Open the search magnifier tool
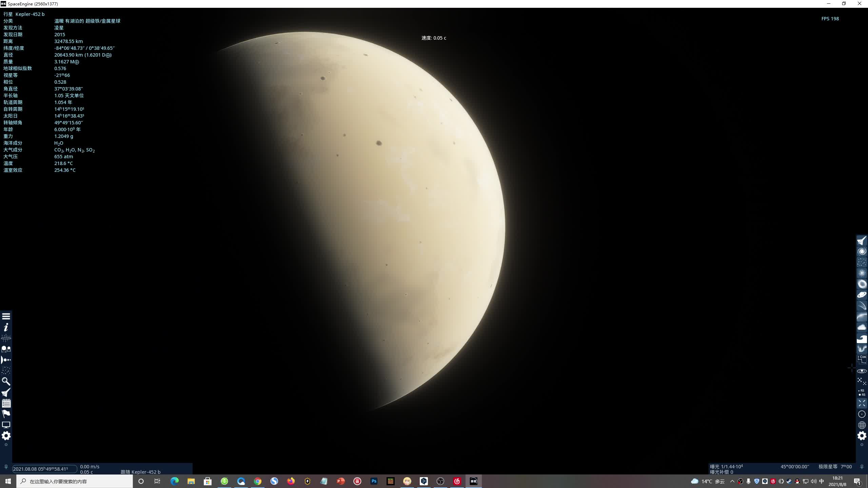The height and width of the screenshot is (488, 868). 6,382
